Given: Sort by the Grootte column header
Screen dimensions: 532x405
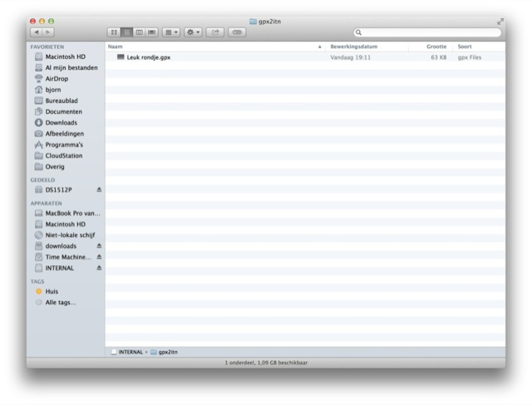Looking at the screenshot, I should pyautogui.click(x=436, y=47).
